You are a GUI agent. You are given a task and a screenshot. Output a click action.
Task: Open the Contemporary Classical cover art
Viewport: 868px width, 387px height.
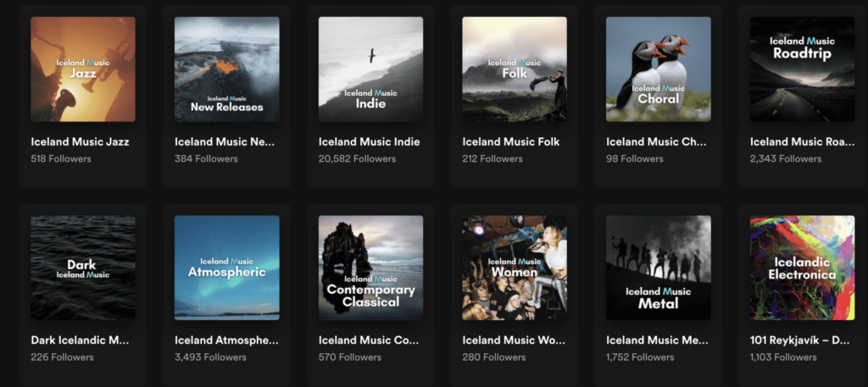371,268
